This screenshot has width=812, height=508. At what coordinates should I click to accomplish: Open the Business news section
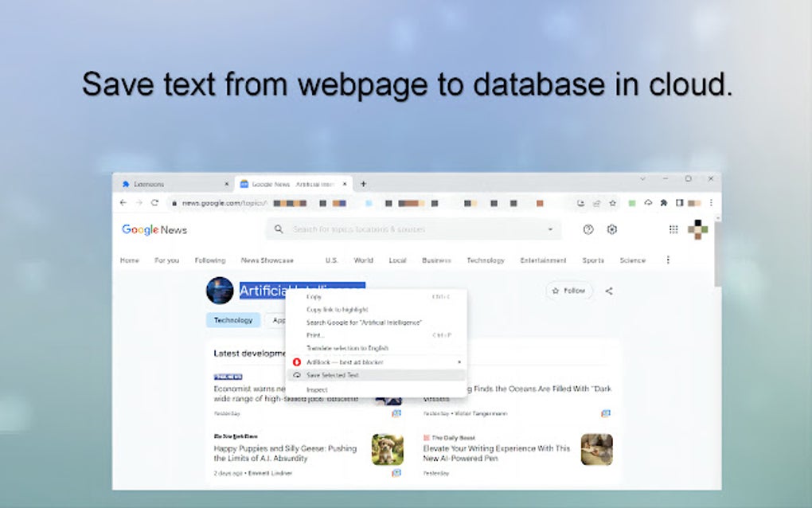coord(436,260)
